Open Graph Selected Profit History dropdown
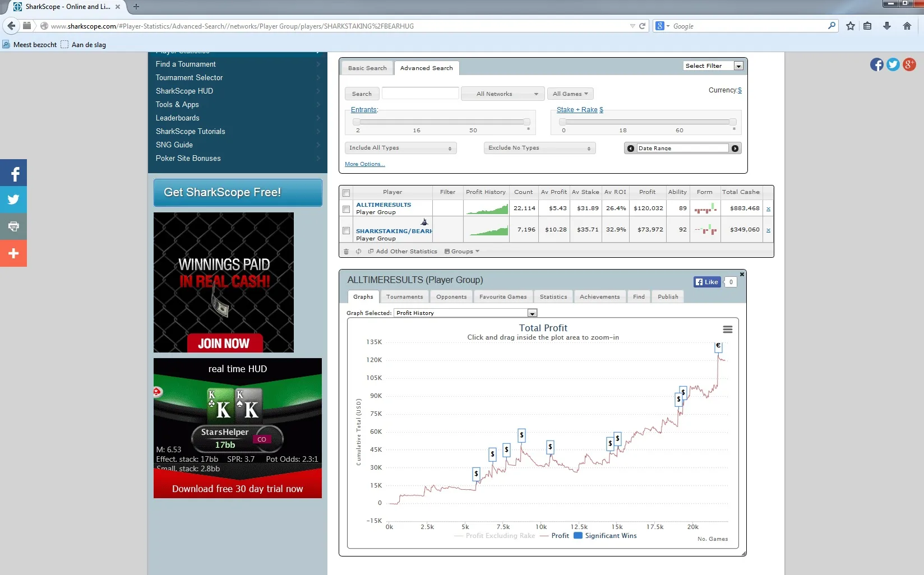 point(465,313)
